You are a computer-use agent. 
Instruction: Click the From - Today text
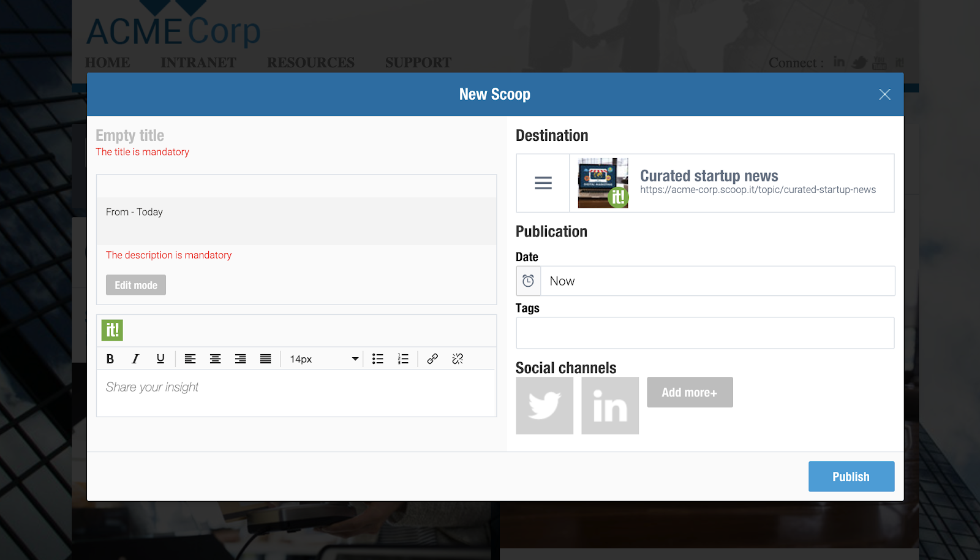[134, 212]
